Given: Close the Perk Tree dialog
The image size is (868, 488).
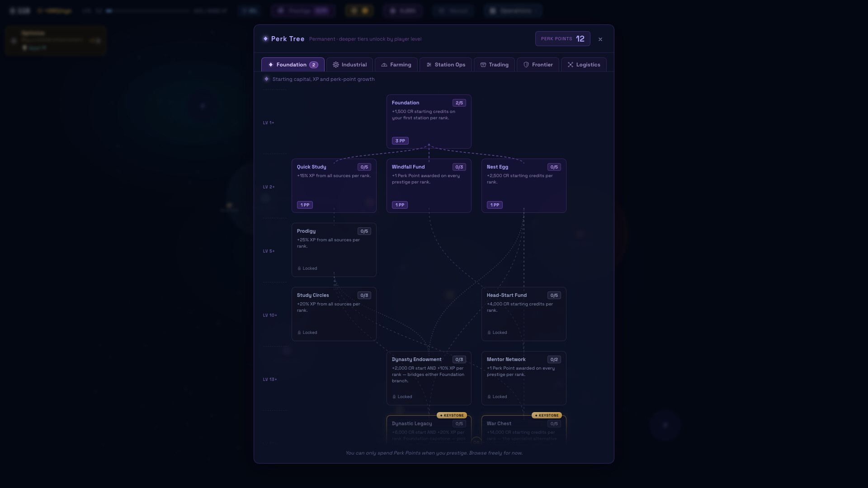Looking at the screenshot, I should [x=600, y=39].
